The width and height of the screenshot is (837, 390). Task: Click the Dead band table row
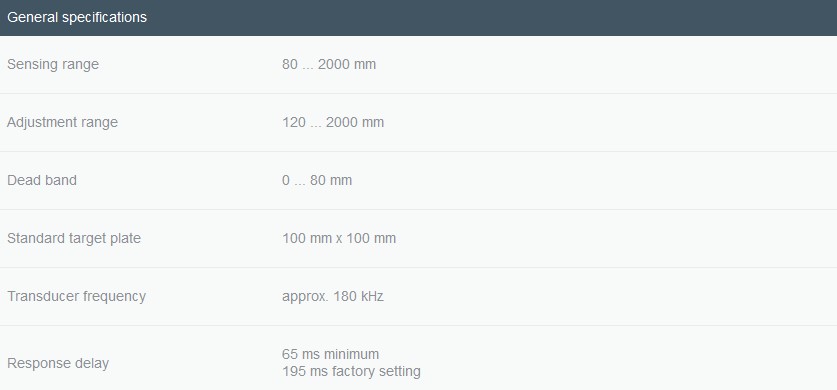pyautogui.click(x=418, y=180)
